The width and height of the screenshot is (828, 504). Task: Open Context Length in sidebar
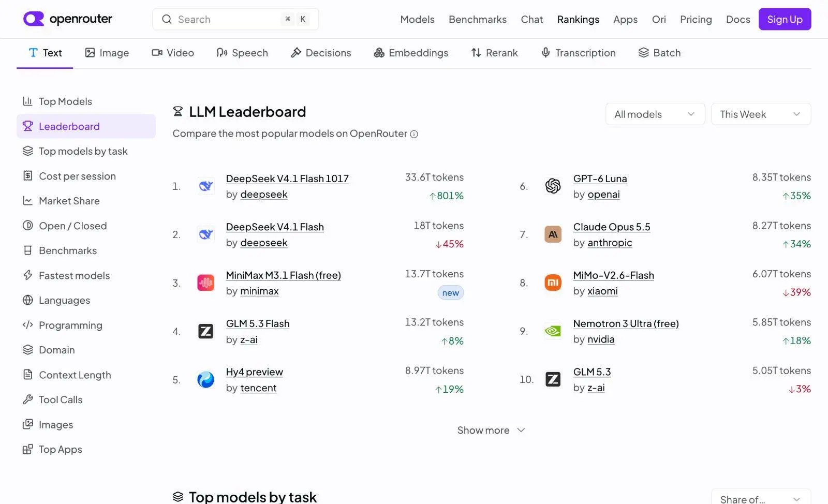click(86, 375)
